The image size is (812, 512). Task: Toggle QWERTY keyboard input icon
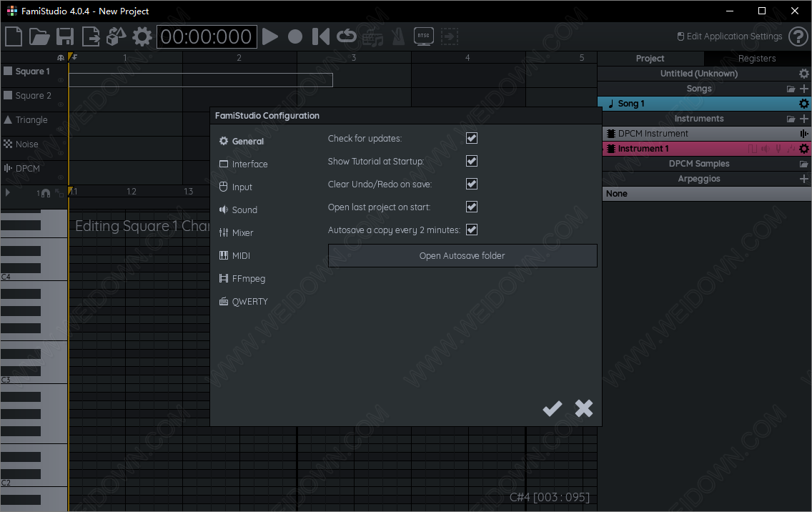(372, 36)
